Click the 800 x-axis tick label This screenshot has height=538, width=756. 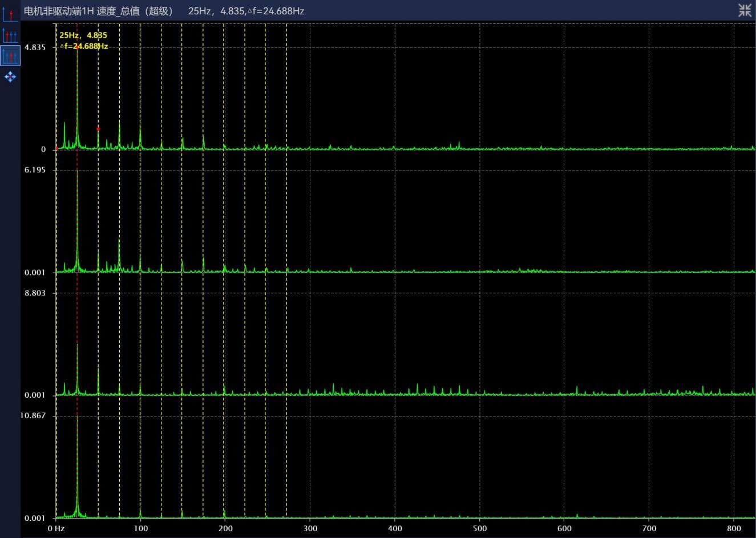point(734,528)
